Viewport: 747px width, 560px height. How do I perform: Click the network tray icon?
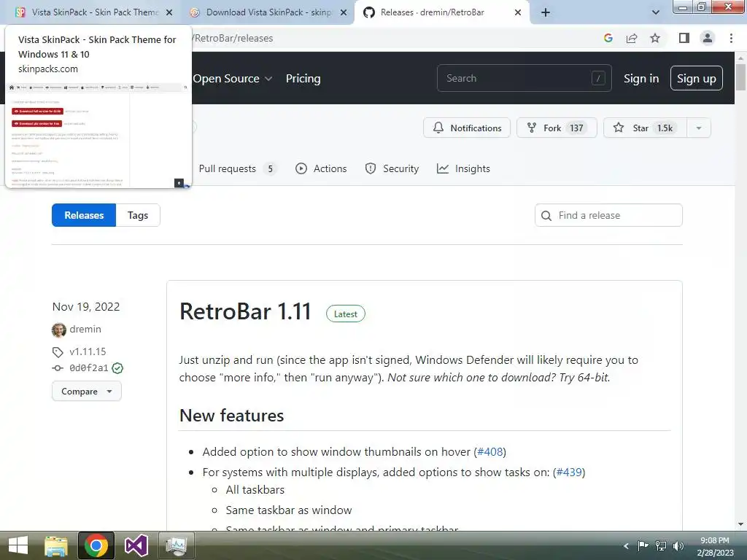click(661, 545)
